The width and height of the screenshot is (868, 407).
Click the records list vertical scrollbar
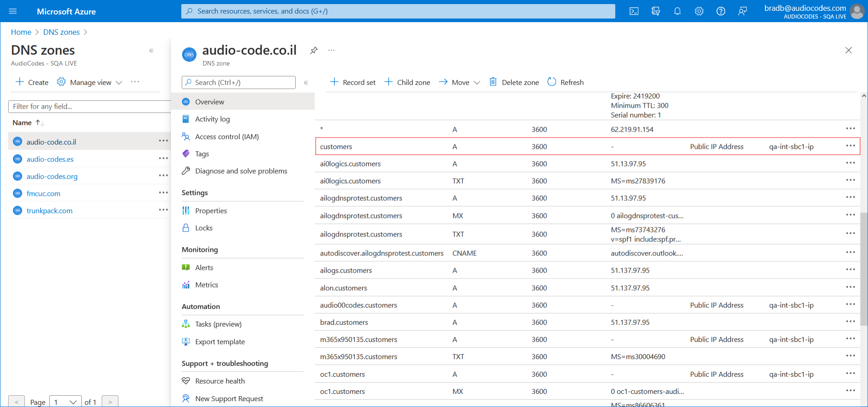[864, 269]
